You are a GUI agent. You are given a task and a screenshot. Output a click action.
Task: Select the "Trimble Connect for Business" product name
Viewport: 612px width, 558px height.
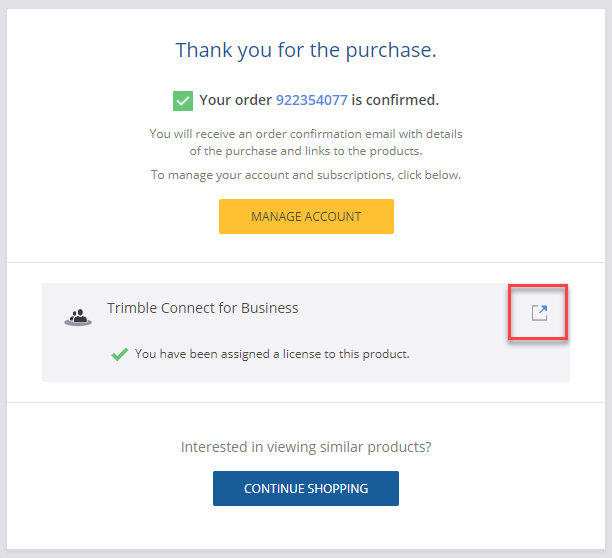coord(202,308)
